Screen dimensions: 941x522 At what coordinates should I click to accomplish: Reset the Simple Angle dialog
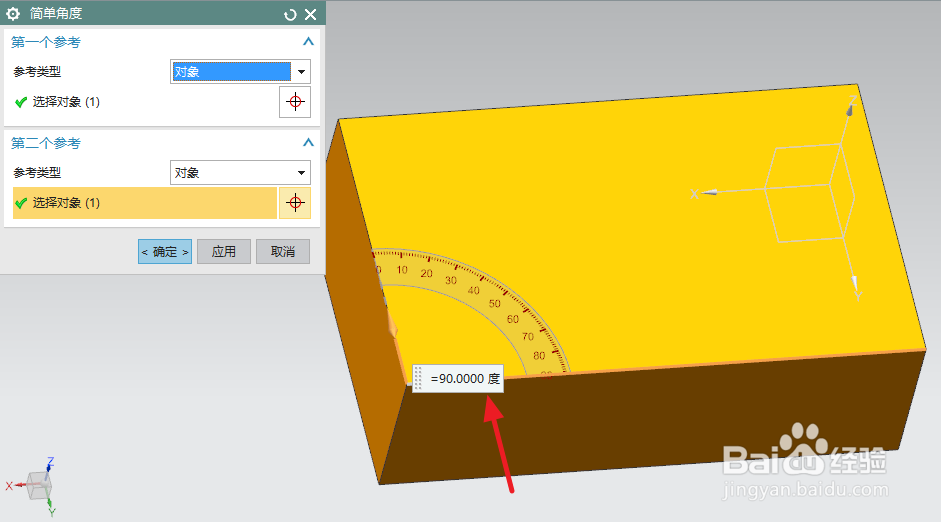click(x=290, y=14)
